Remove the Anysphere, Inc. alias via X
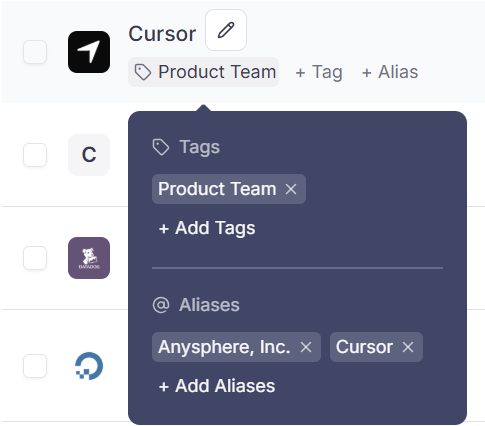Image resolution: width=485 pixels, height=426 pixels. (306, 347)
